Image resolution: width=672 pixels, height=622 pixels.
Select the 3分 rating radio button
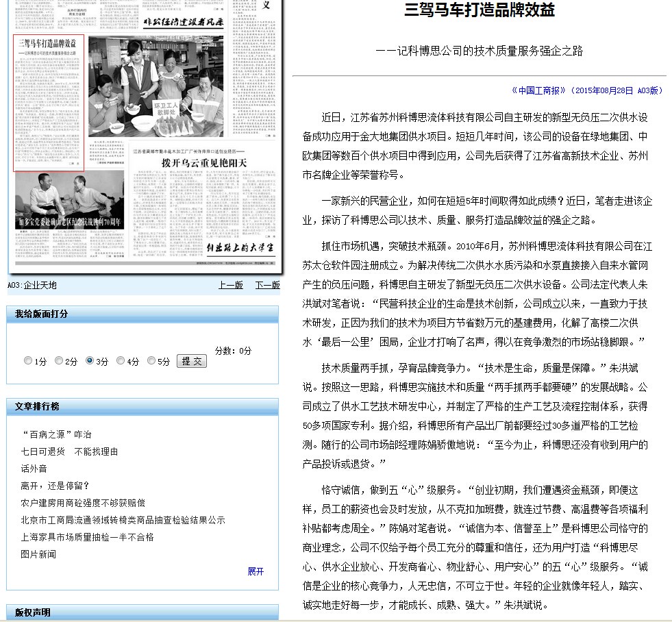coord(90,361)
